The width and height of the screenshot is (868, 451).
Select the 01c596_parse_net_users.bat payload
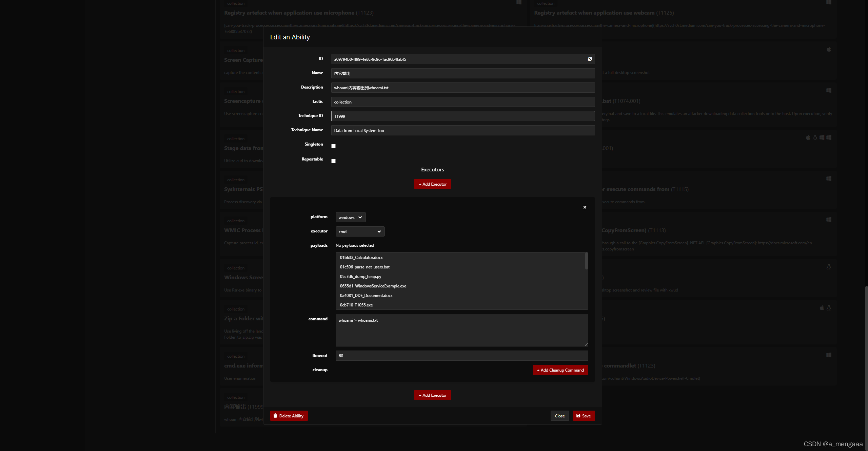click(x=364, y=267)
